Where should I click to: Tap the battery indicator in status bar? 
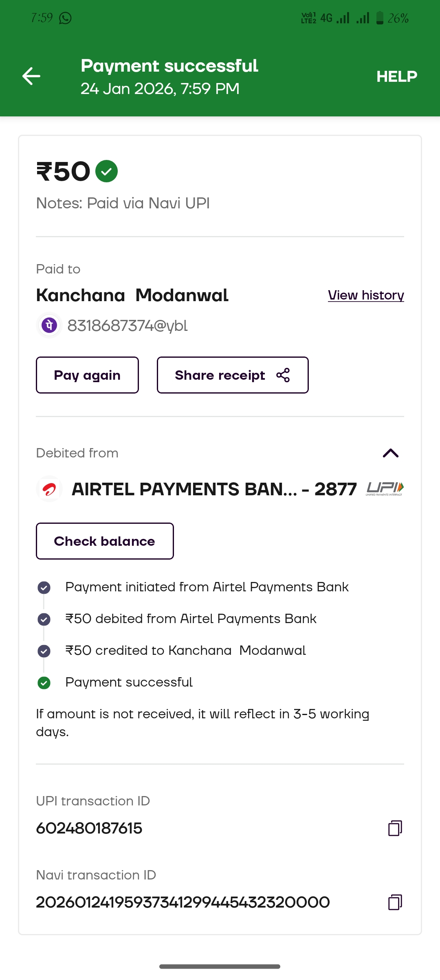[x=380, y=18]
